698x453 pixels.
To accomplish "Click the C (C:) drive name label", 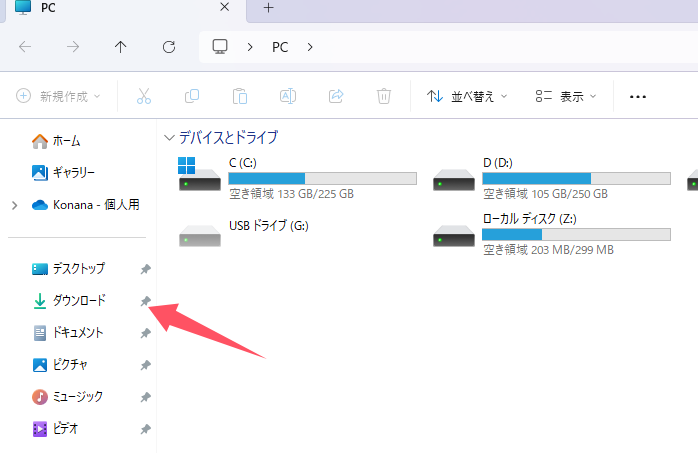I will click(243, 163).
